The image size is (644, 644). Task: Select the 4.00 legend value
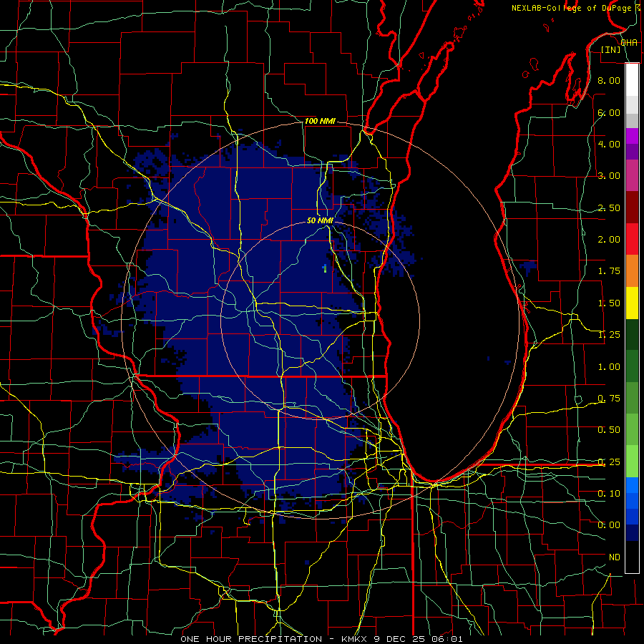tap(609, 144)
